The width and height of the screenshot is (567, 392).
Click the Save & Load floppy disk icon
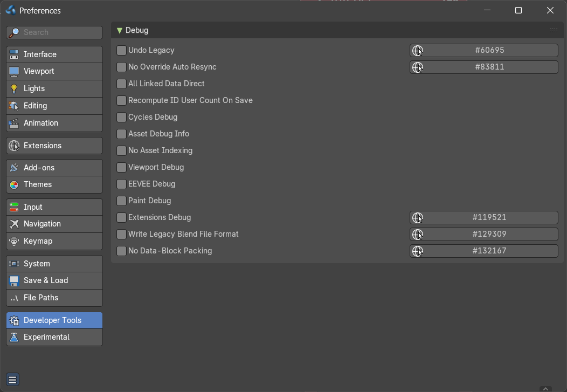coord(14,281)
